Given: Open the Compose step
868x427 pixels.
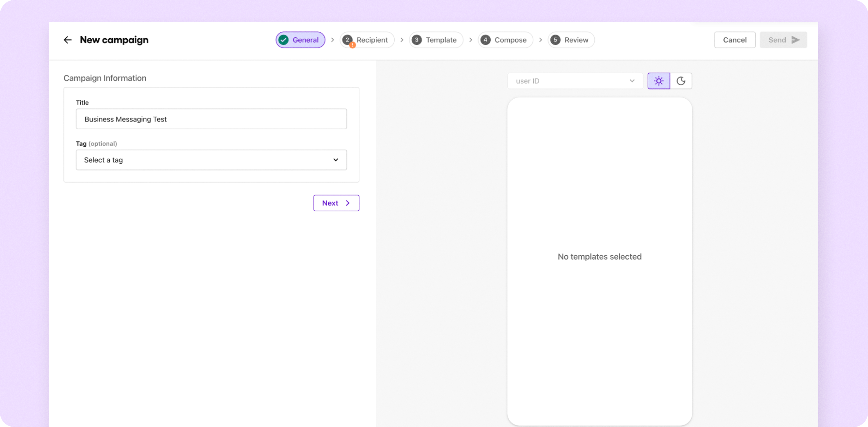Looking at the screenshot, I should click(505, 40).
